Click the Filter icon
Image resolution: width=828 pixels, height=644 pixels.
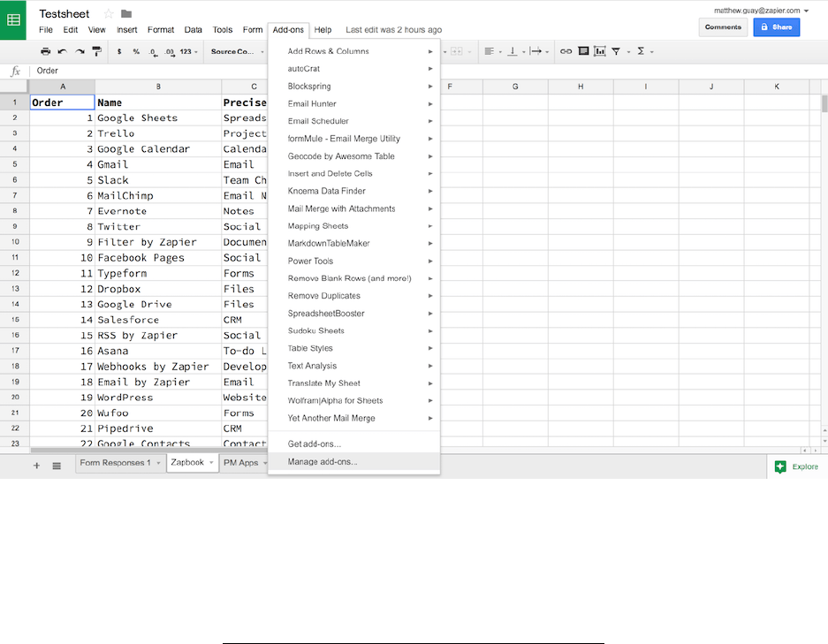coord(616,51)
